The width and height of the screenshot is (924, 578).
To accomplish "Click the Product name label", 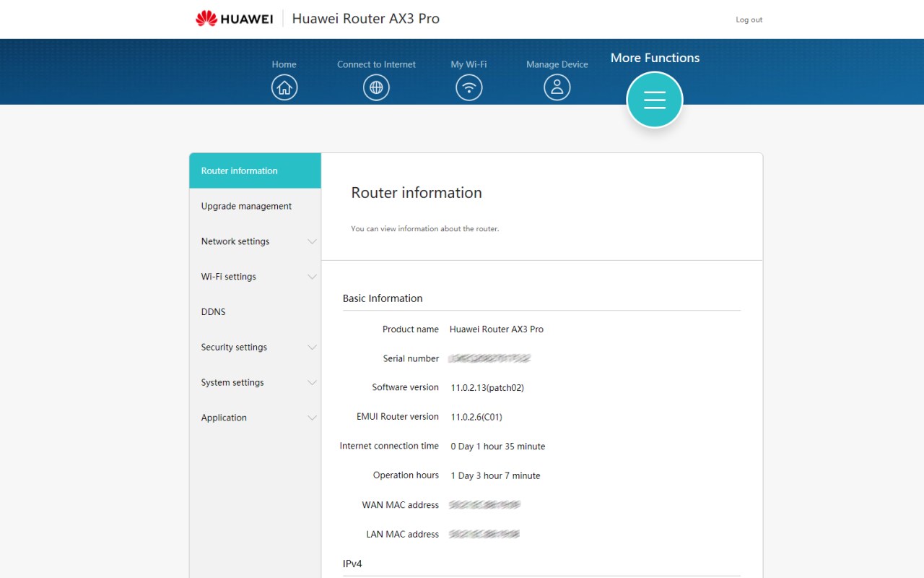I will (x=411, y=329).
